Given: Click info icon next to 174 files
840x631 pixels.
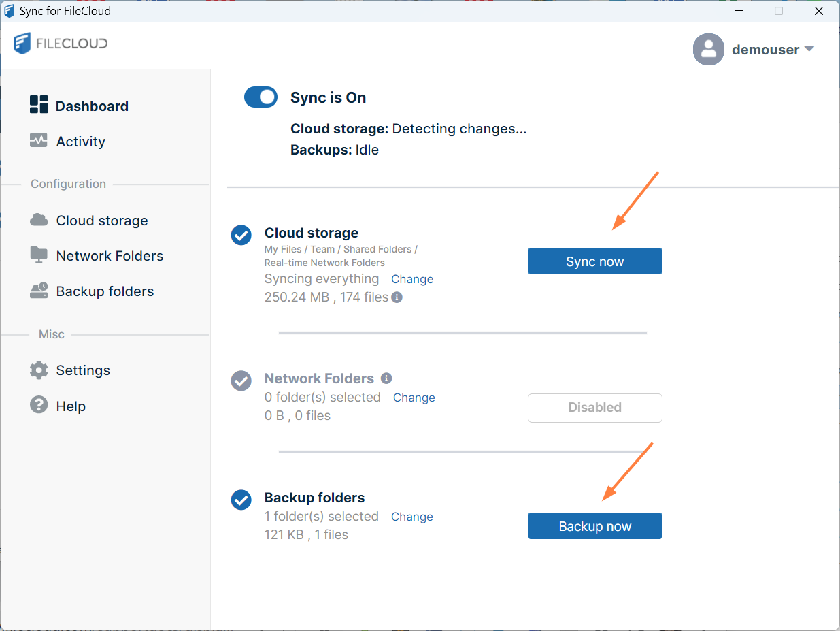Looking at the screenshot, I should click(x=397, y=297).
